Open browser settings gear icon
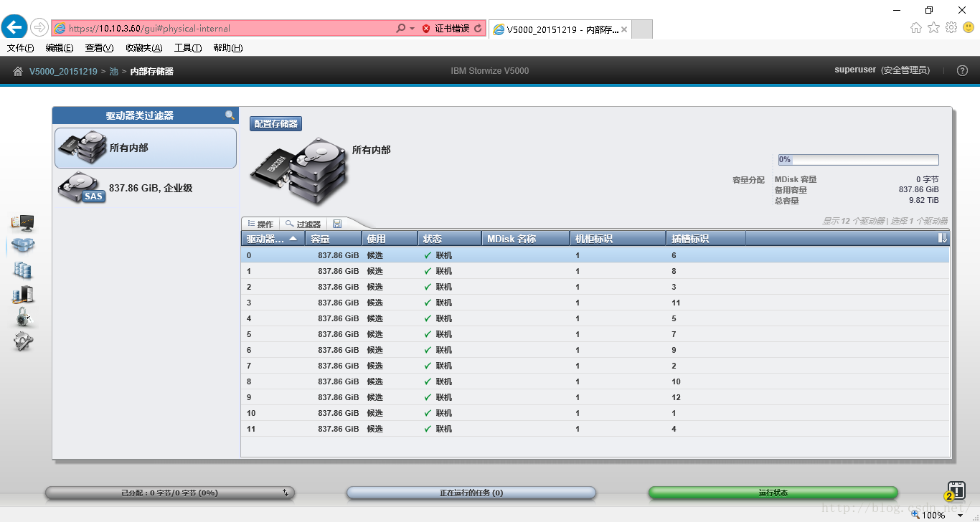 (951, 27)
